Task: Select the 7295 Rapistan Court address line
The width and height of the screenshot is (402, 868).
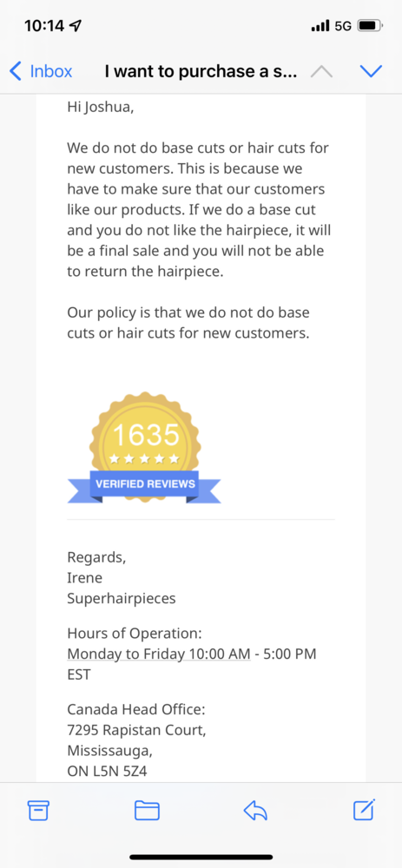Action: [137, 730]
